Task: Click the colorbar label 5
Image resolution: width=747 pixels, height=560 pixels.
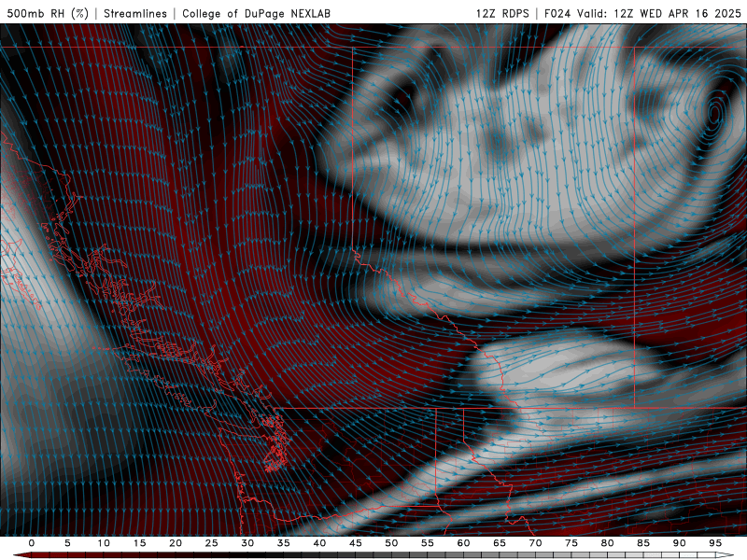Action: coord(67,543)
